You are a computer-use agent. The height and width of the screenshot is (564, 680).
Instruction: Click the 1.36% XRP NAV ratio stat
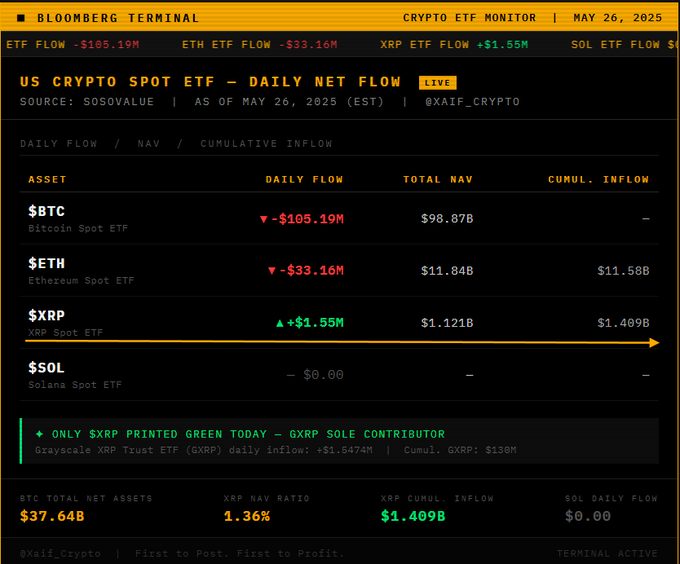pos(247,516)
